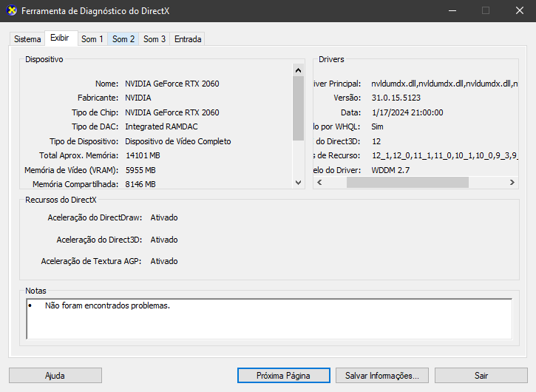
Task: Exit using the Sair button
Action: point(481,376)
